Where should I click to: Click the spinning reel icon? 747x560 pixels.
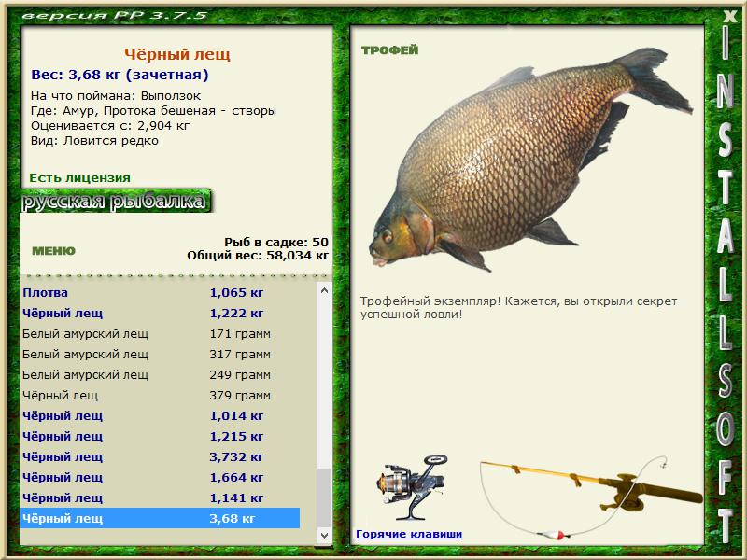412,487
